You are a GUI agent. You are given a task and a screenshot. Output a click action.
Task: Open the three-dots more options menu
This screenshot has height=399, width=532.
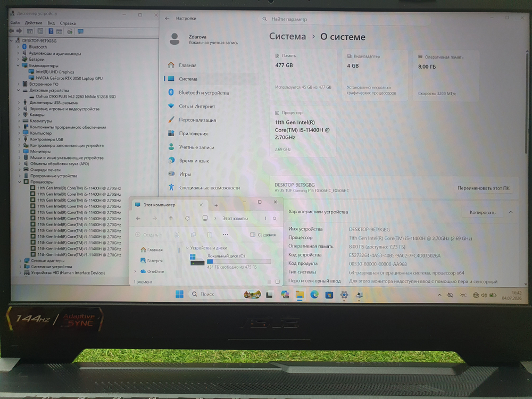(226, 235)
